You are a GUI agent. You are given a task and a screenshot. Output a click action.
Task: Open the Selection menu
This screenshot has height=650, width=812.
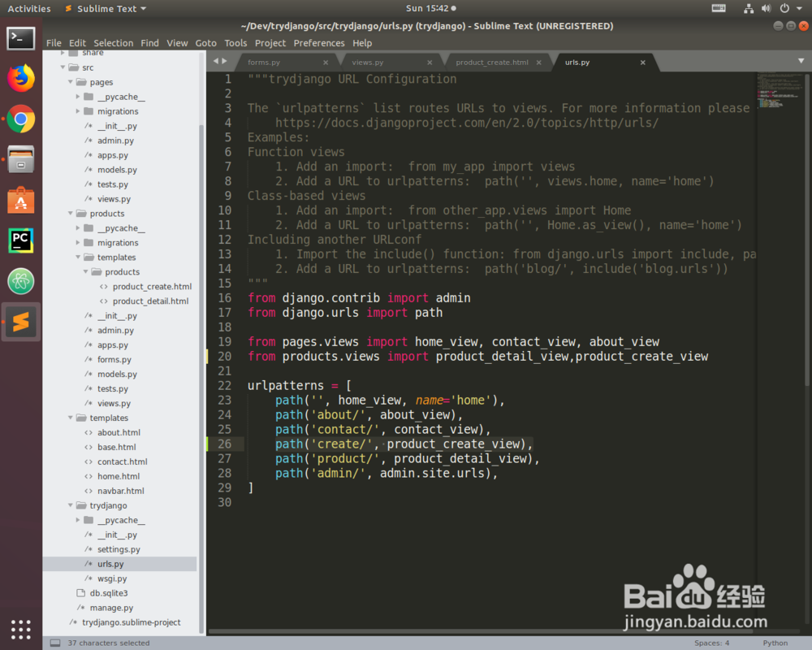[x=114, y=43]
